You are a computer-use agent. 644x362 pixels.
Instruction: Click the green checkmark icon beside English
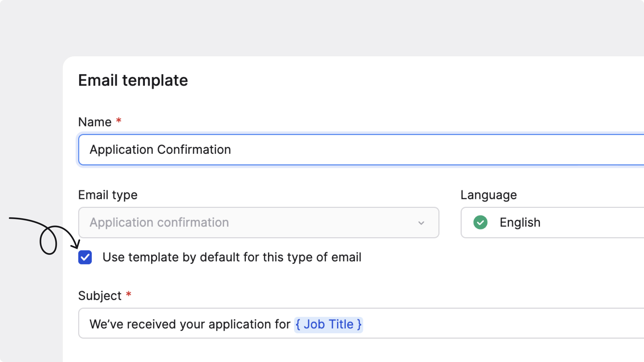click(x=480, y=222)
